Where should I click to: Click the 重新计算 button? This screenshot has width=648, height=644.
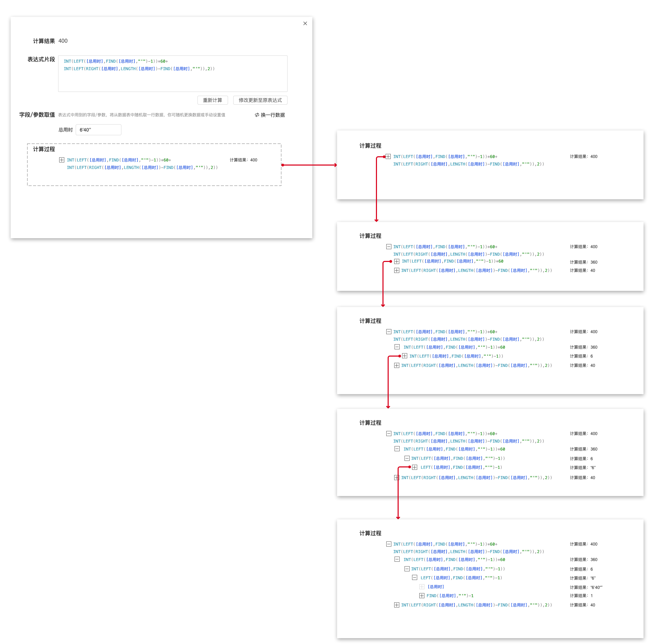213,100
